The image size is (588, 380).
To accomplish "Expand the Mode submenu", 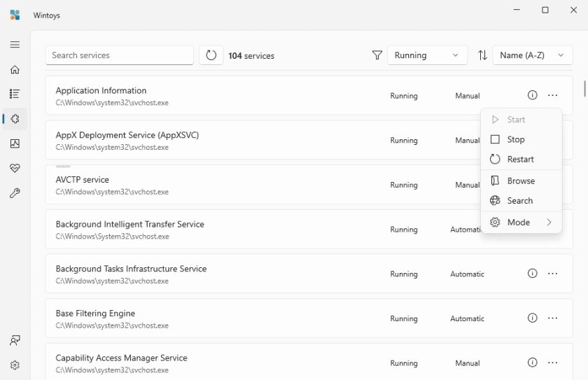I will 521,223.
